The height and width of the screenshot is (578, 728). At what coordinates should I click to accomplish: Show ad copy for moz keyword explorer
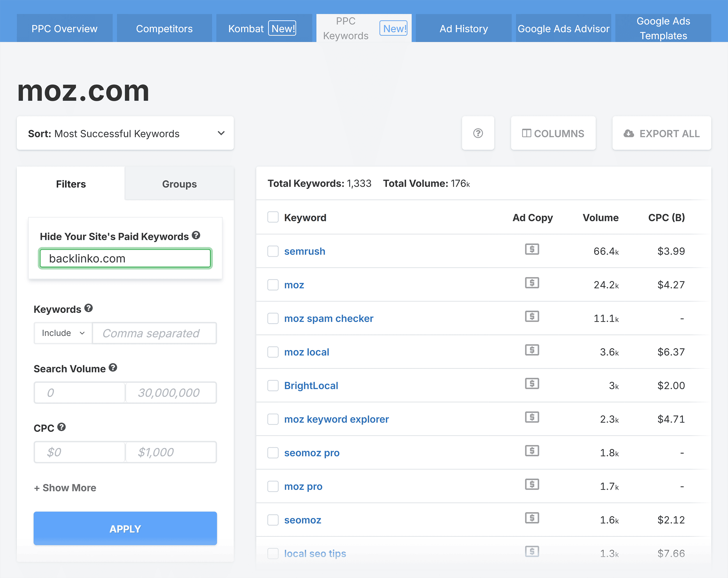click(532, 418)
